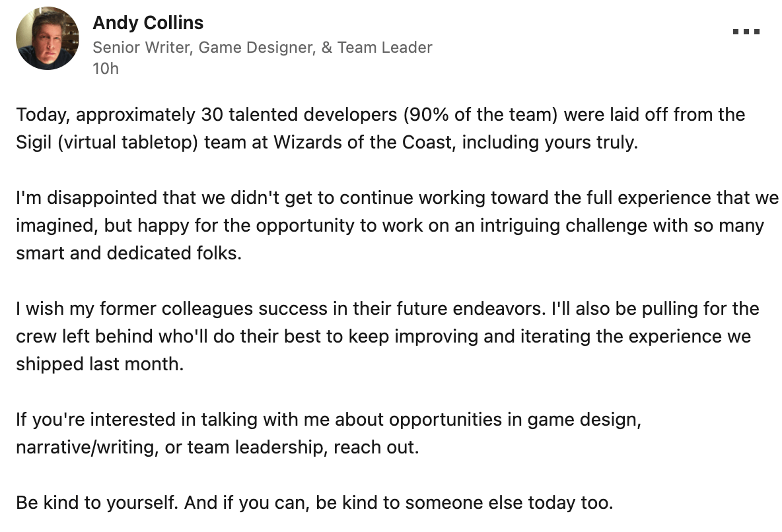Click the headline "Senior Writer, Game Designer, & Team Leader"
The height and width of the screenshot is (532, 782).
262,48
